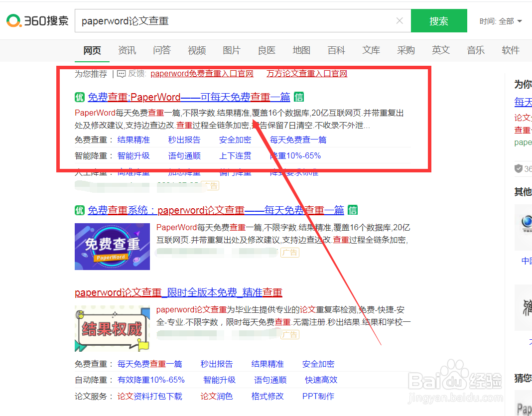Open 有效降重10%-65% sublink
The width and height of the screenshot is (532, 416).
pyautogui.click(x=151, y=380)
